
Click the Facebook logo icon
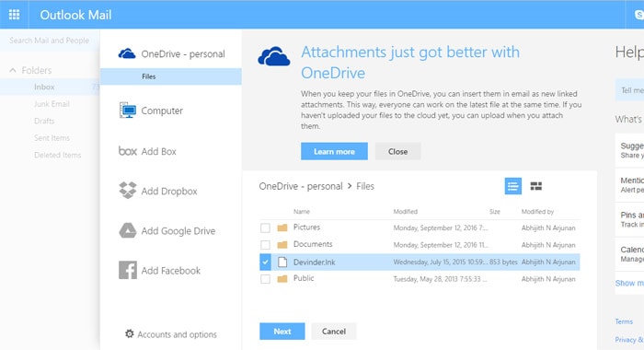pyautogui.click(x=128, y=270)
